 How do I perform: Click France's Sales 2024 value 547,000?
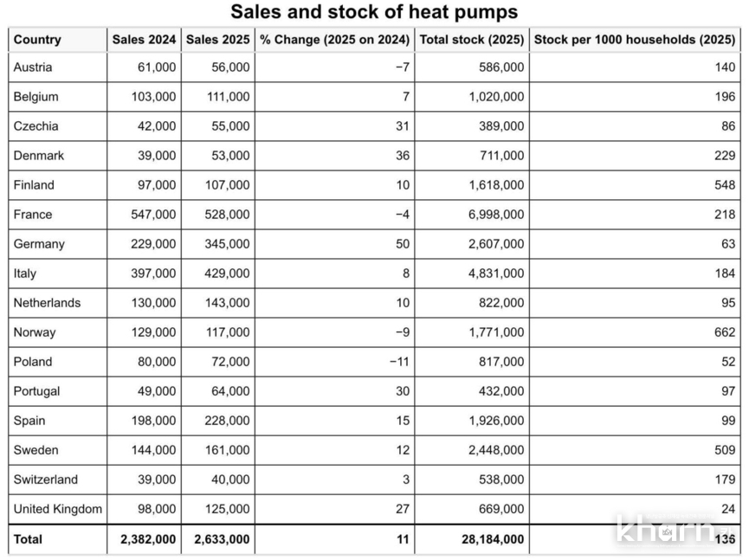[156, 215]
